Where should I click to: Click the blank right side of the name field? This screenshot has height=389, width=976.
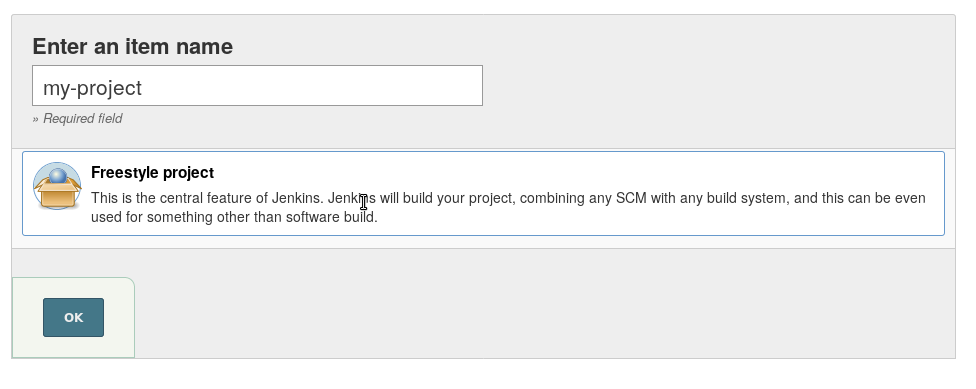373,85
